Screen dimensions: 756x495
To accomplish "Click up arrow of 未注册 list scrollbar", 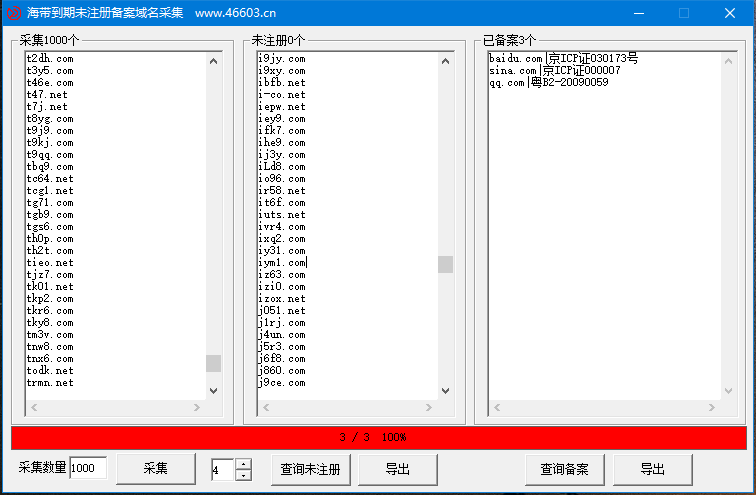I will [x=446, y=61].
